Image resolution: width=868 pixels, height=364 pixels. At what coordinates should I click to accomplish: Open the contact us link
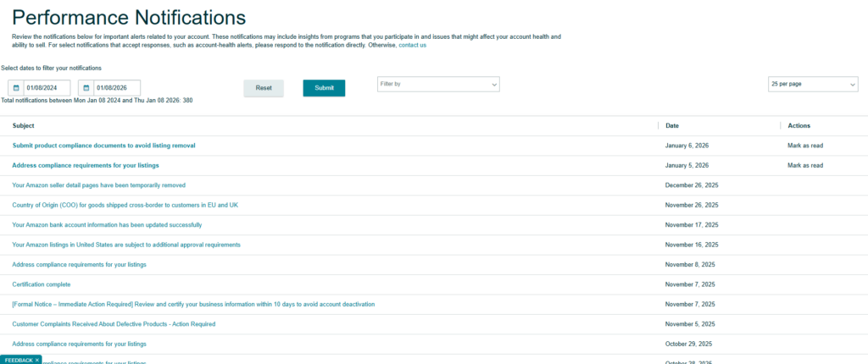pos(412,45)
